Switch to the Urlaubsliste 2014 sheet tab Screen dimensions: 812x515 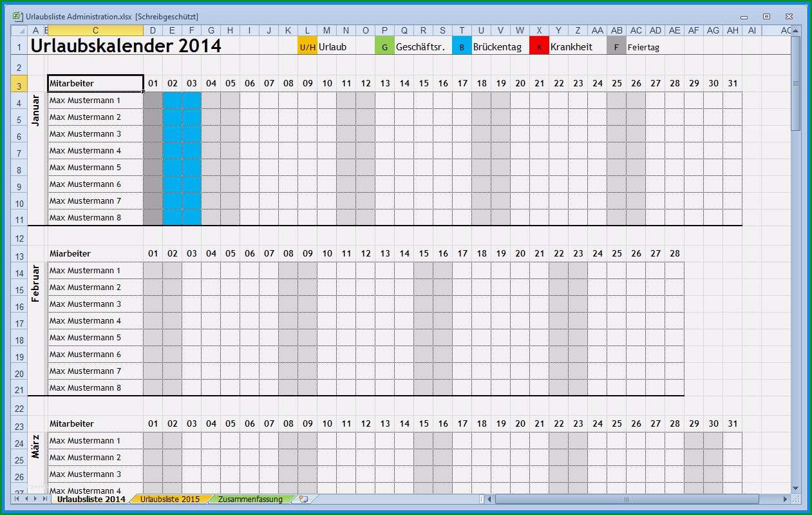coord(91,499)
